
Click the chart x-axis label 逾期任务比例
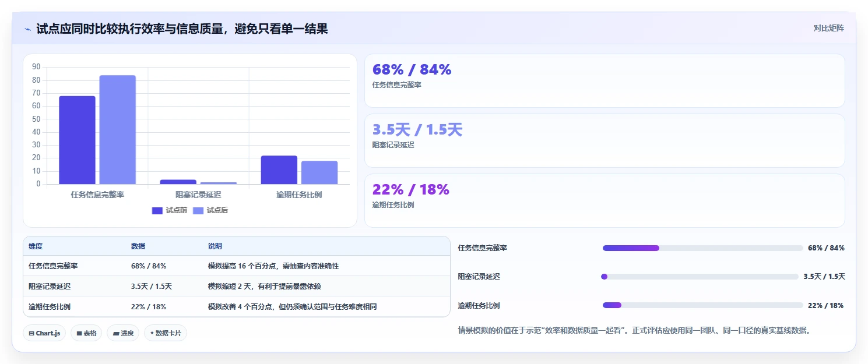pyautogui.click(x=299, y=195)
